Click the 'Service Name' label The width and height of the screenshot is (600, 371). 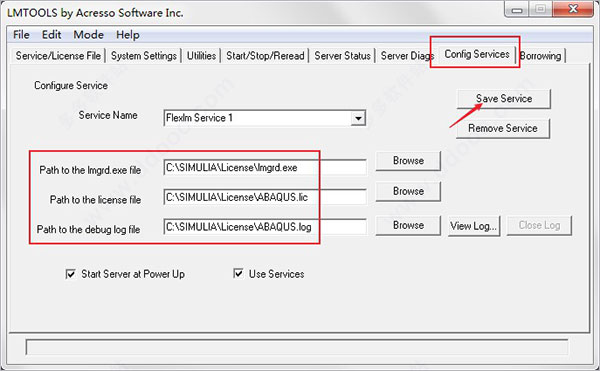pos(108,115)
